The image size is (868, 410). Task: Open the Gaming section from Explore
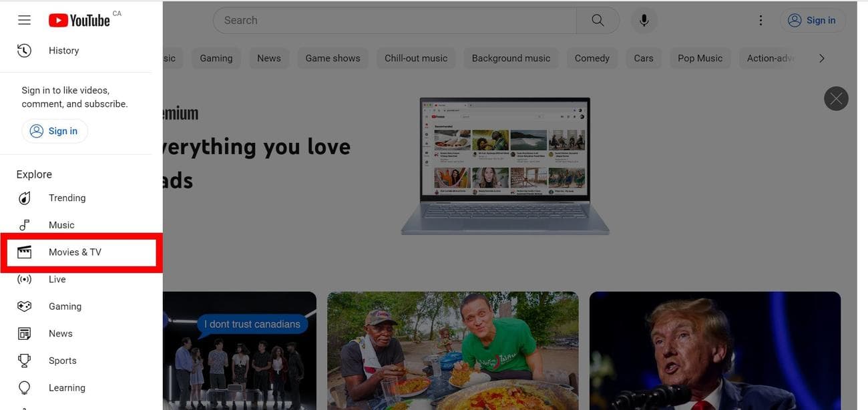tap(65, 306)
